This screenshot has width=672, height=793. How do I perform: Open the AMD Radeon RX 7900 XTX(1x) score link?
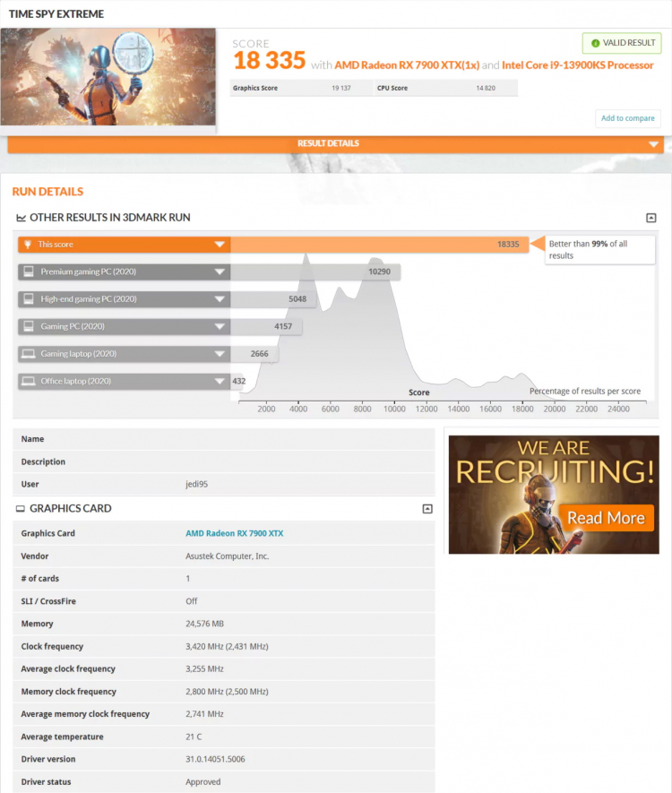[407, 65]
